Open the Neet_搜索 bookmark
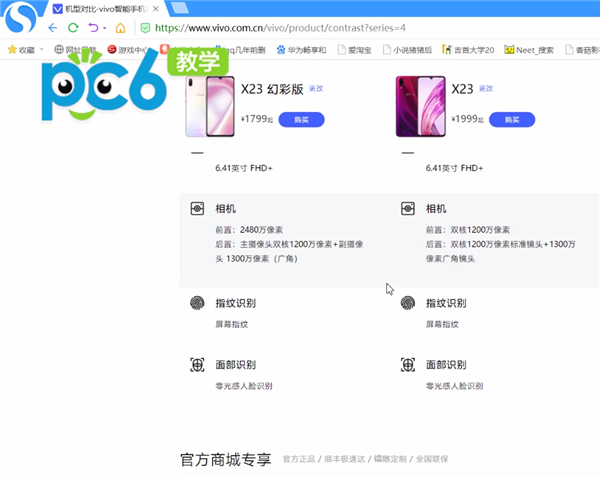 529,50
